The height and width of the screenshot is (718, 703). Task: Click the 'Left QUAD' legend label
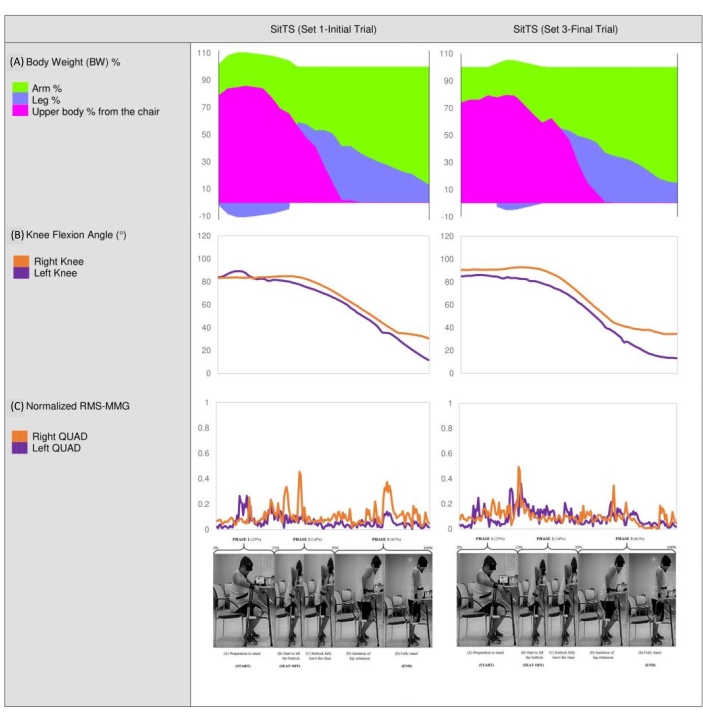pyautogui.click(x=56, y=448)
